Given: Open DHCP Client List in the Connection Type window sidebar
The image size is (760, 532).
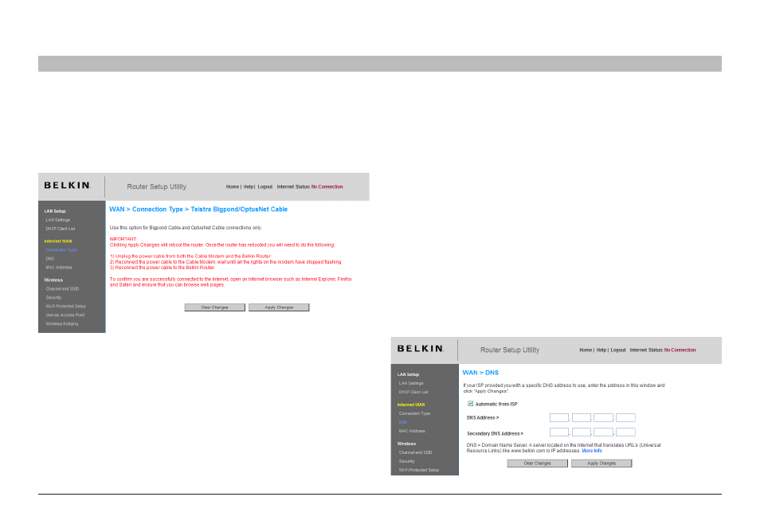Looking at the screenshot, I should coord(61,229).
